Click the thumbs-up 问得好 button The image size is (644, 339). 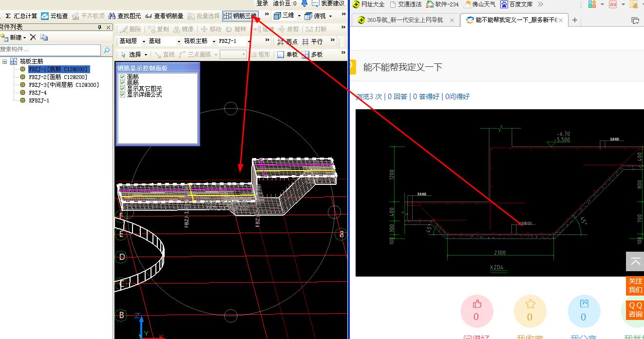click(x=476, y=311)
